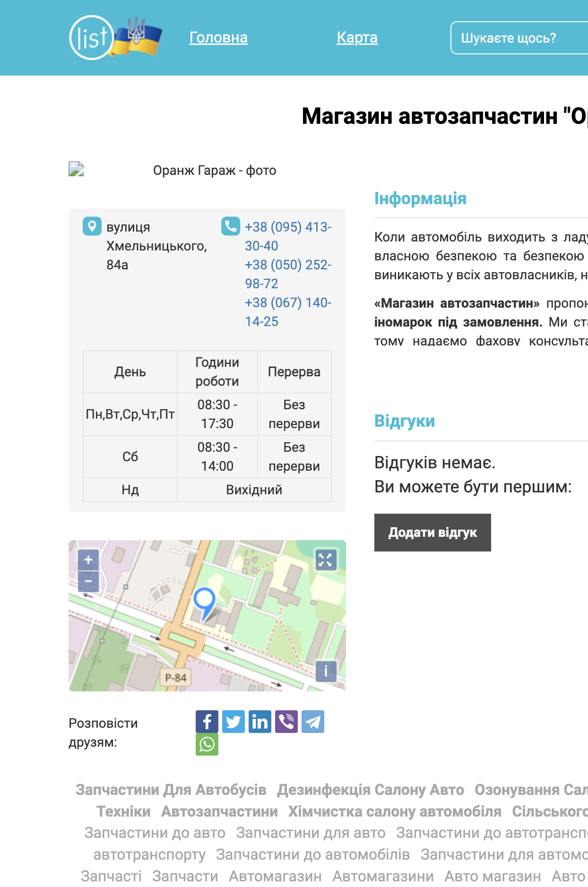
Task: Click the Пн,Вт,Ср,Чт,Пт table cell
Action: (130, 414)
